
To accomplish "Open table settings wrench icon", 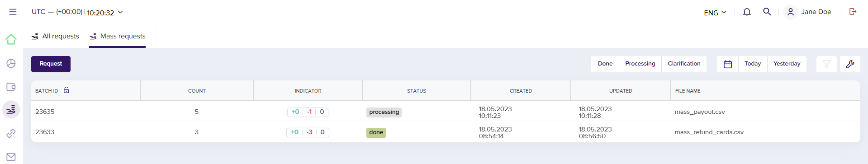I will pos(850,64).
